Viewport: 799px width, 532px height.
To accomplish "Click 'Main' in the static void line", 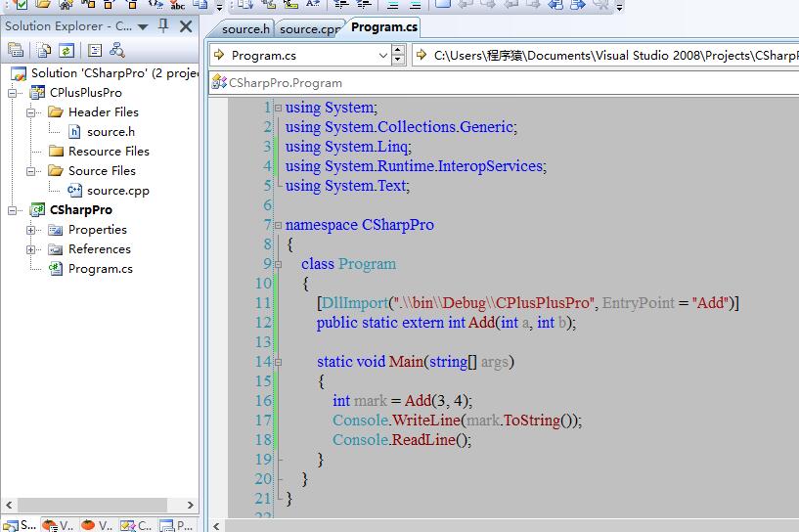I will (x=406, y=362).
